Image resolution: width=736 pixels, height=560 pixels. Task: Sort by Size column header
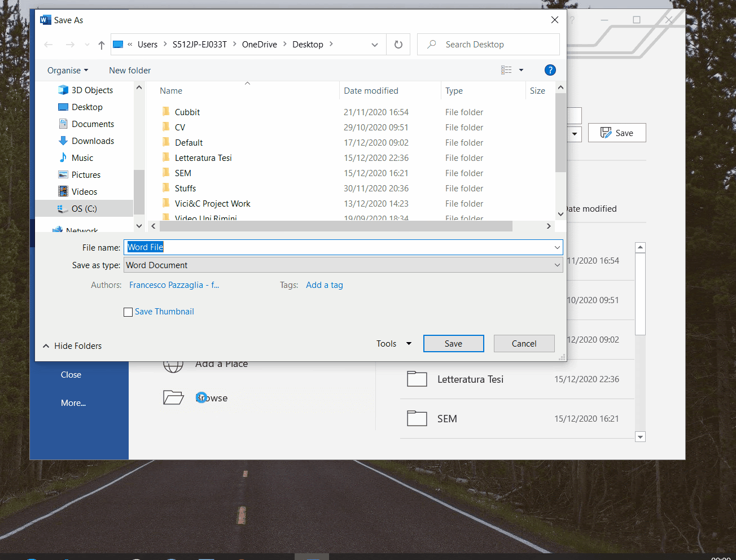click(537, 91)
